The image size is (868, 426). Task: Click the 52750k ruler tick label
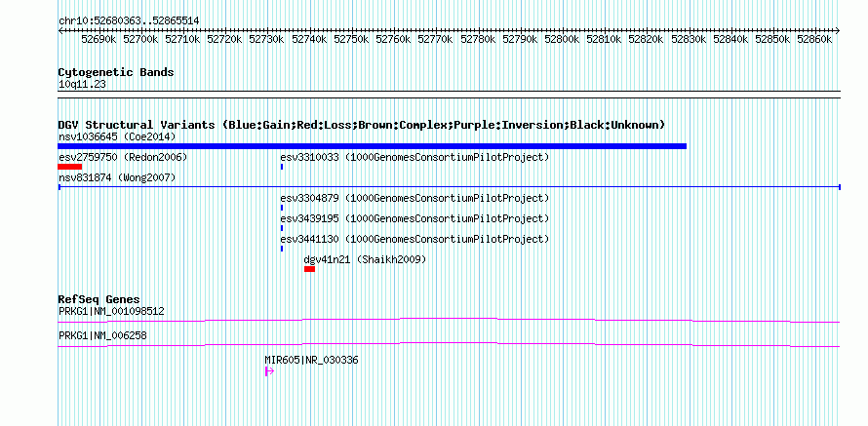pyautogui.click(x=351, y=39)
